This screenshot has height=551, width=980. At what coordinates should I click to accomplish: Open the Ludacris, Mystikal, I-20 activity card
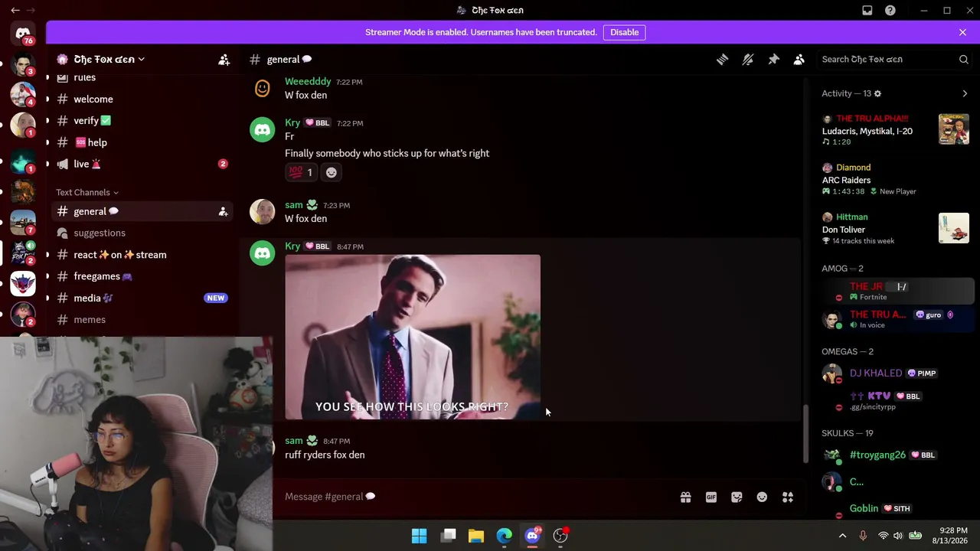(895, 129)
